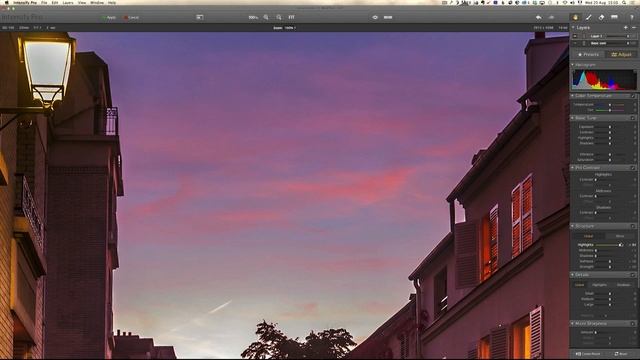Zoom out of the photo
Screen dimensions: 640x360
pyautogui.click(x=279, y=17)
